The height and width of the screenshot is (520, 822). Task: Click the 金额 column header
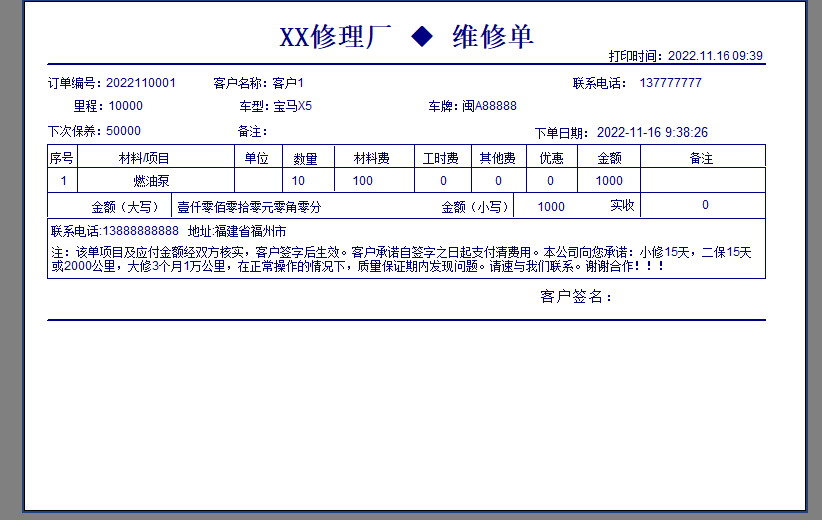click(x=609, y=158)
